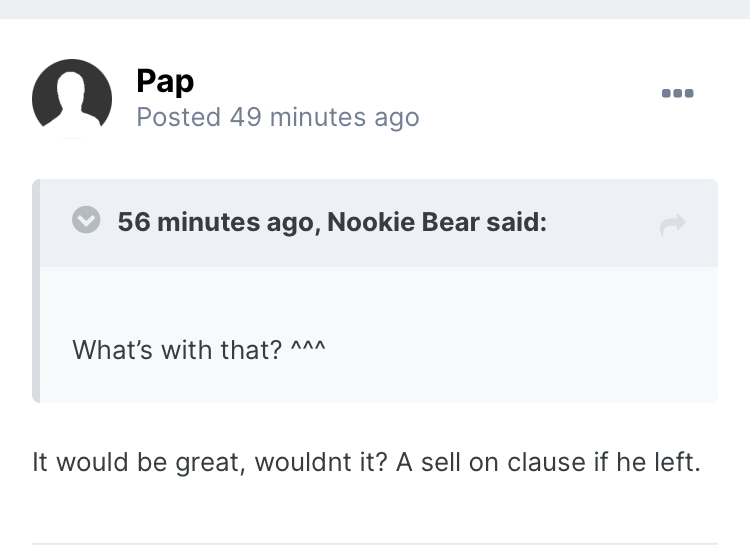Viewport: 750px width, 551px height.
Task: Click the divider line below the post
Action: pyautogui.click(x=375, y=543)
